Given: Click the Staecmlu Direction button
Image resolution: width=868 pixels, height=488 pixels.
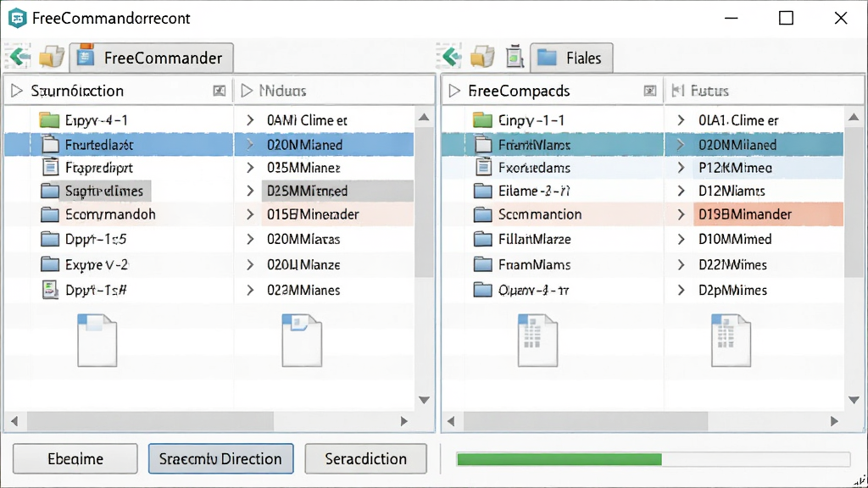Looking at the screenshot, I should pyautogui.click(x=220, y=458).
